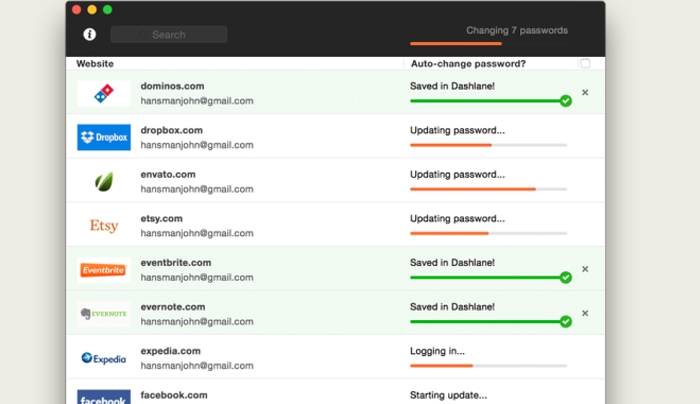Viewport: 700px width, 404px height.
Task: Click into the Search field
Action: pyautogui.click(x=169, y=34)
